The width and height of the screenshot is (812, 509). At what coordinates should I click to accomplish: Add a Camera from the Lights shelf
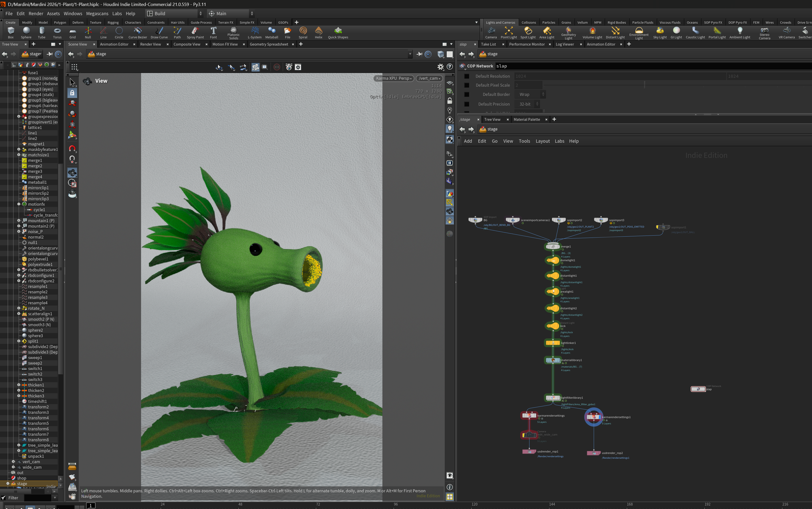tap(491, 33)
